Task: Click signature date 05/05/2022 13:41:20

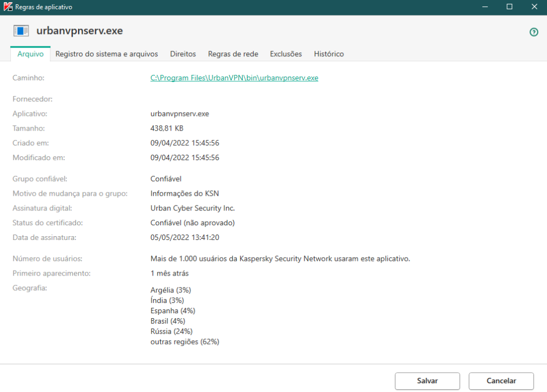Action: [x=184, y=237]
